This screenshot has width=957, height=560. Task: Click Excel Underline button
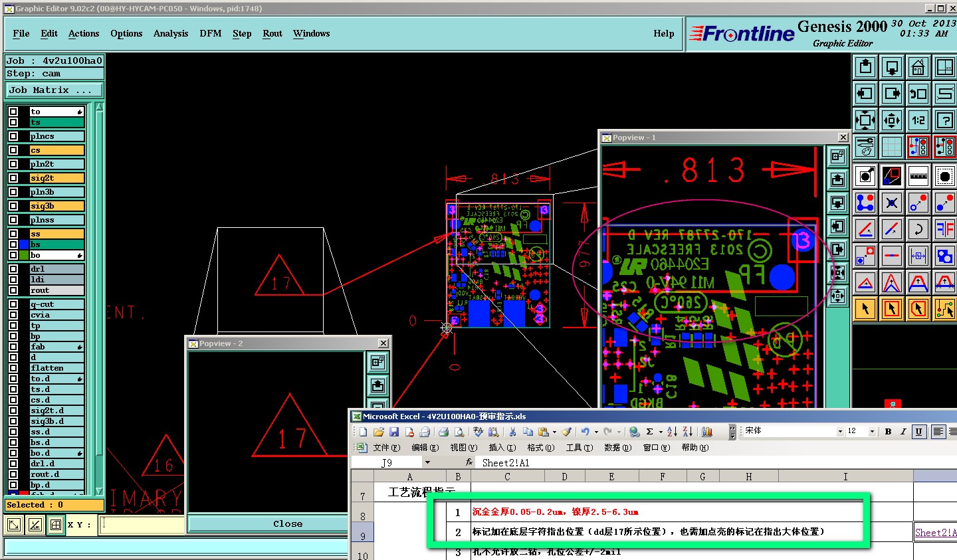point(918,432)
